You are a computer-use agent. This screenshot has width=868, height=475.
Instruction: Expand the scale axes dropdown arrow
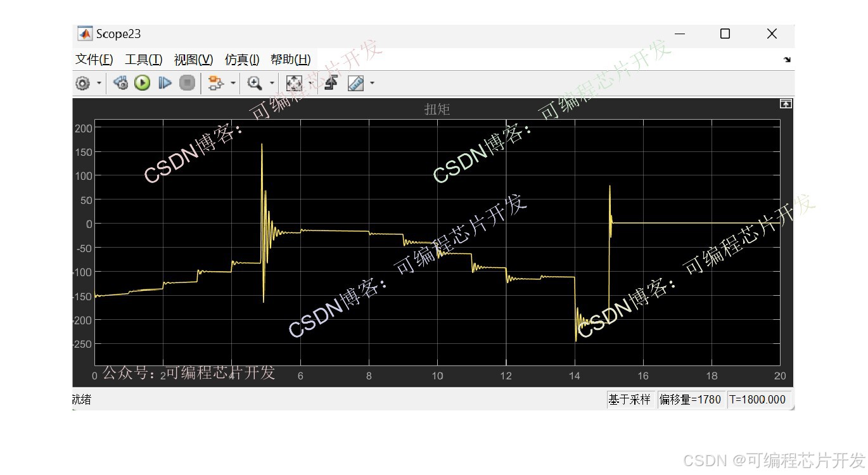[310, 83]
